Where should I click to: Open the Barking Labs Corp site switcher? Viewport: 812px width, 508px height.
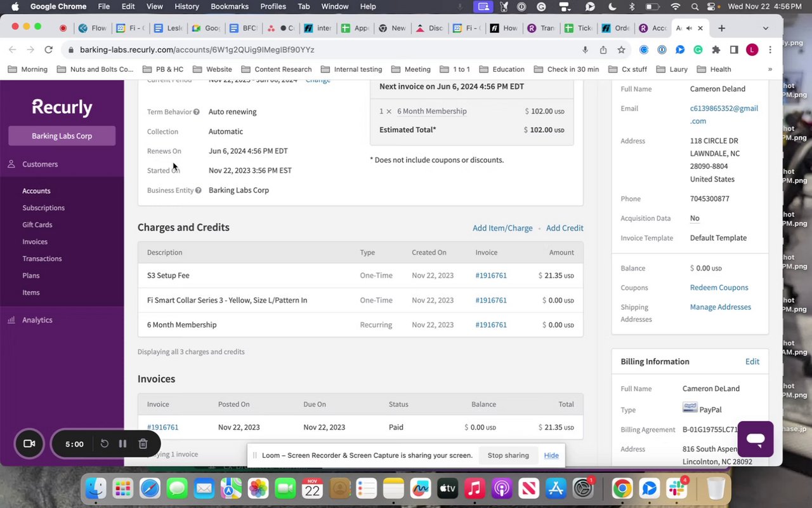coord(62,136)
